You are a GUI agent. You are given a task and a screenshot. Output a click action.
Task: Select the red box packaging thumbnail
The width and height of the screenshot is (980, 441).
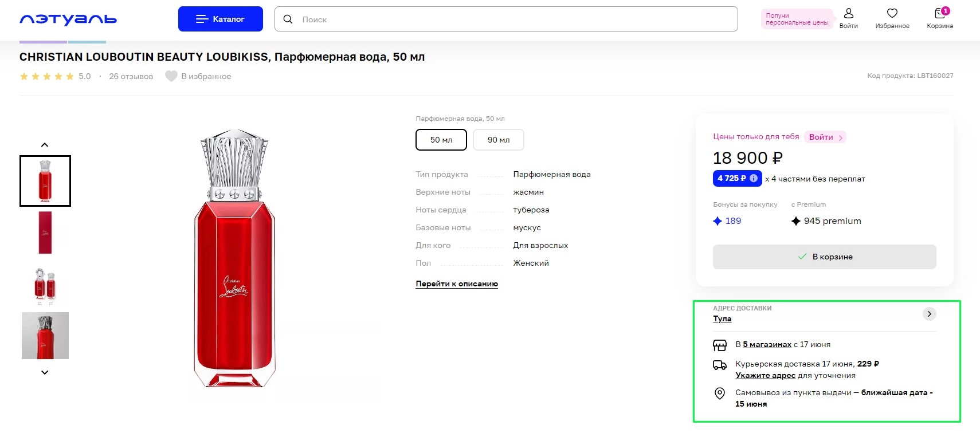[x=45, y=233]
